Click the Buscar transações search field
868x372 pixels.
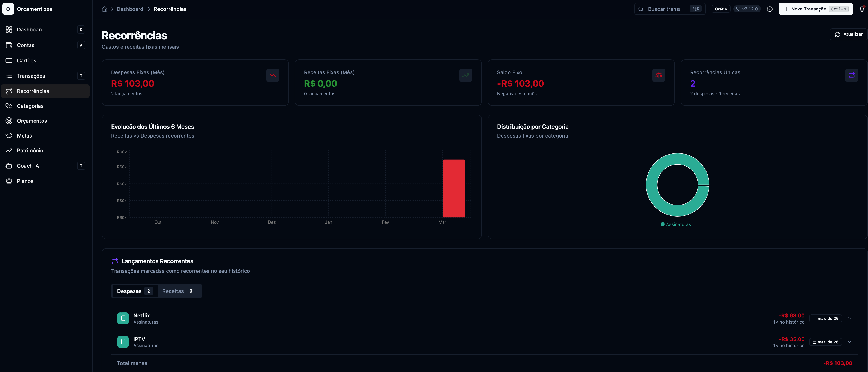click(x=664, y=9)
